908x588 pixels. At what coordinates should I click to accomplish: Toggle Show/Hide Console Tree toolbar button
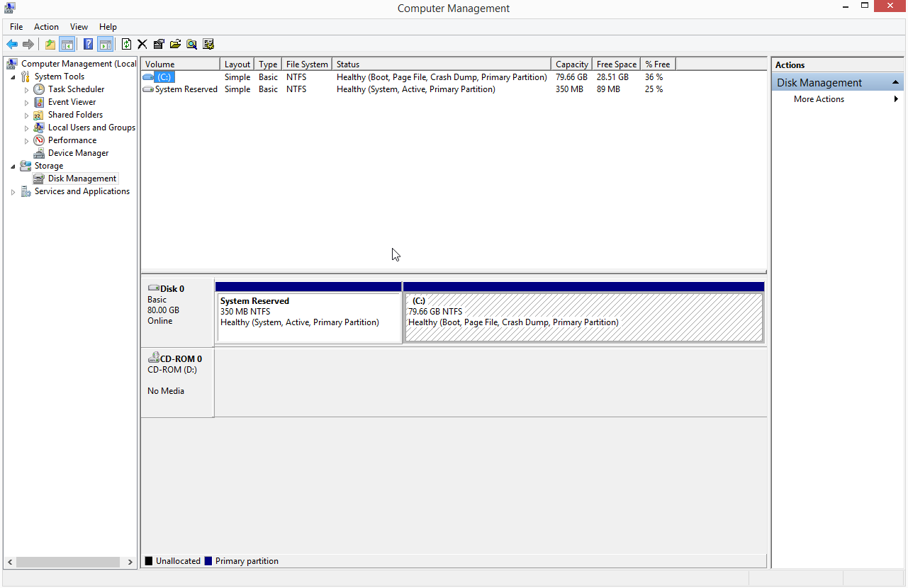(x=67, y=45)
